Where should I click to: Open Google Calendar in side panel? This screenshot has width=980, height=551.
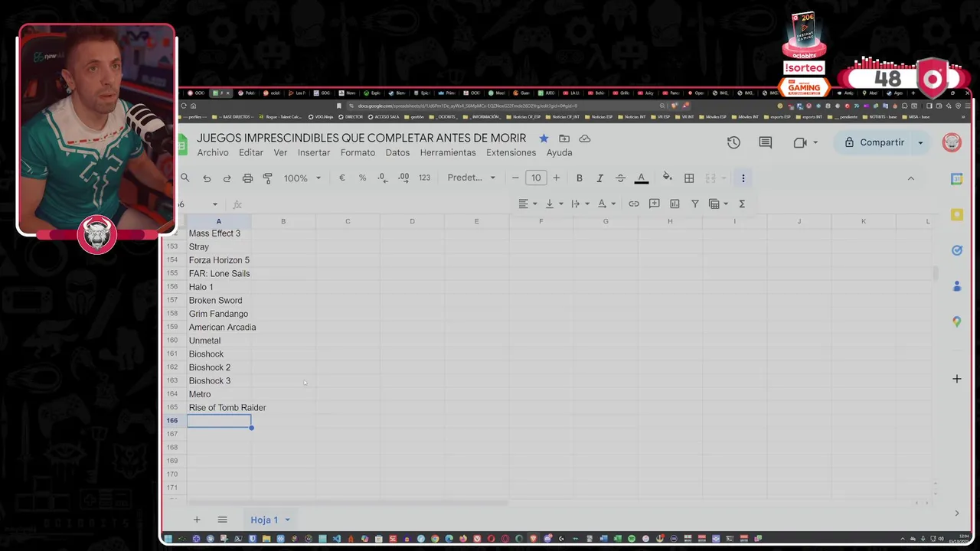[956, 179]
